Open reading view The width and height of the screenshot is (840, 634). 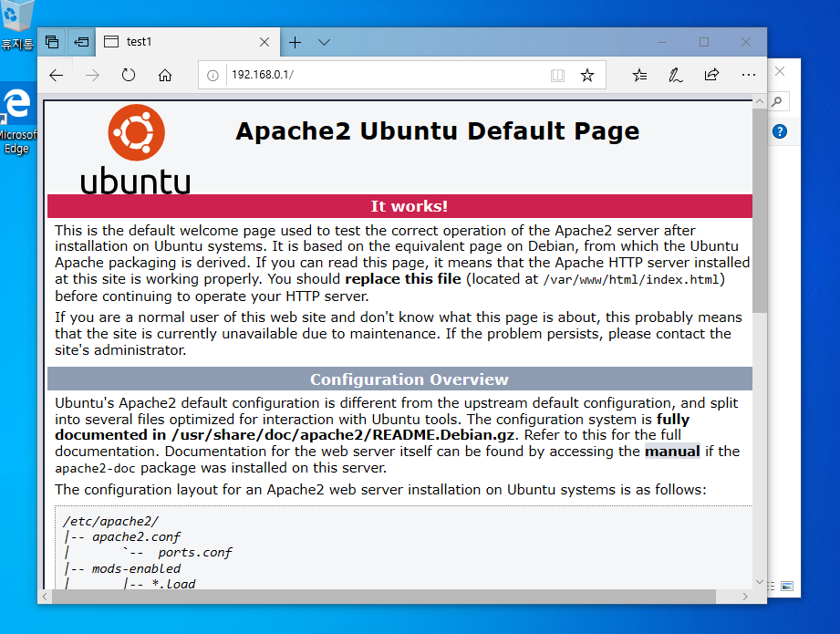click(557, 76)
